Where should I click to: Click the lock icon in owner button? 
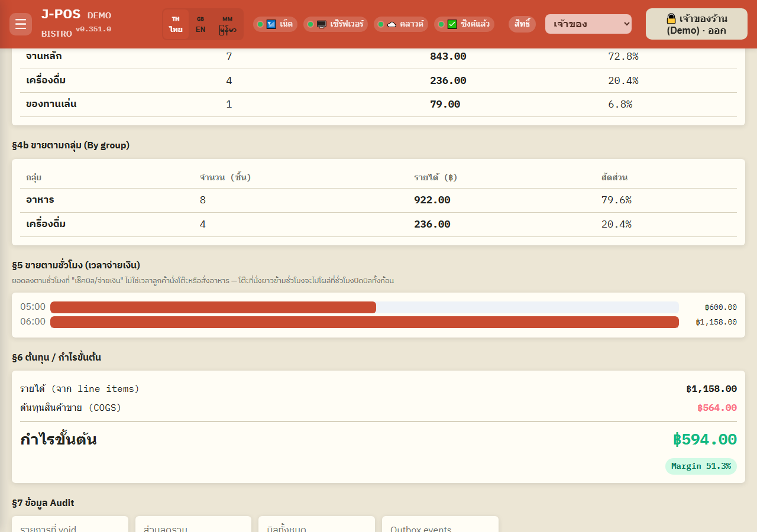tap(671, 18)
